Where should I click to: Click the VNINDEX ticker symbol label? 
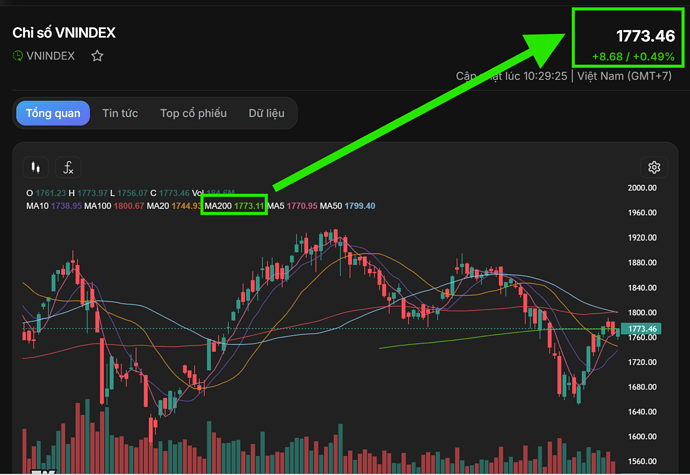click(50, 56)
